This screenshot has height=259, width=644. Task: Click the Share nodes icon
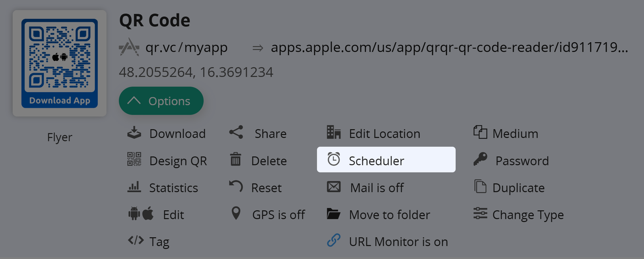pyautogui.click(x=236, y=133)
